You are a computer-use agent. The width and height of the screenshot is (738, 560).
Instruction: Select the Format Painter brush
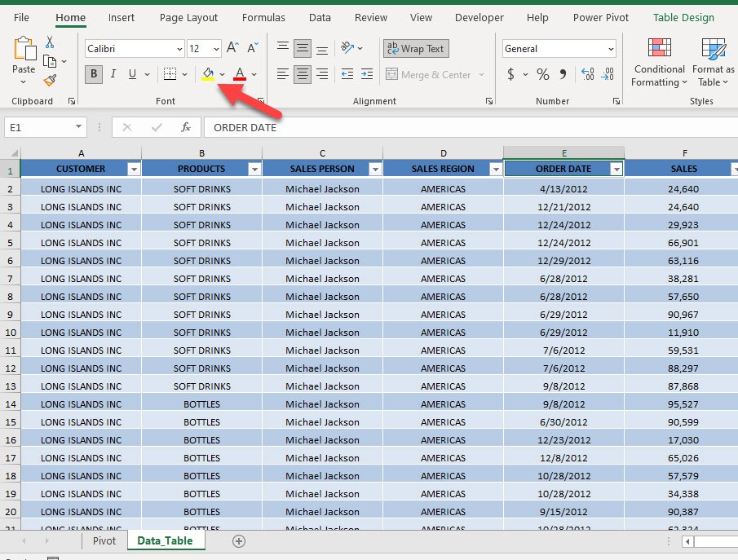(50, 81)
